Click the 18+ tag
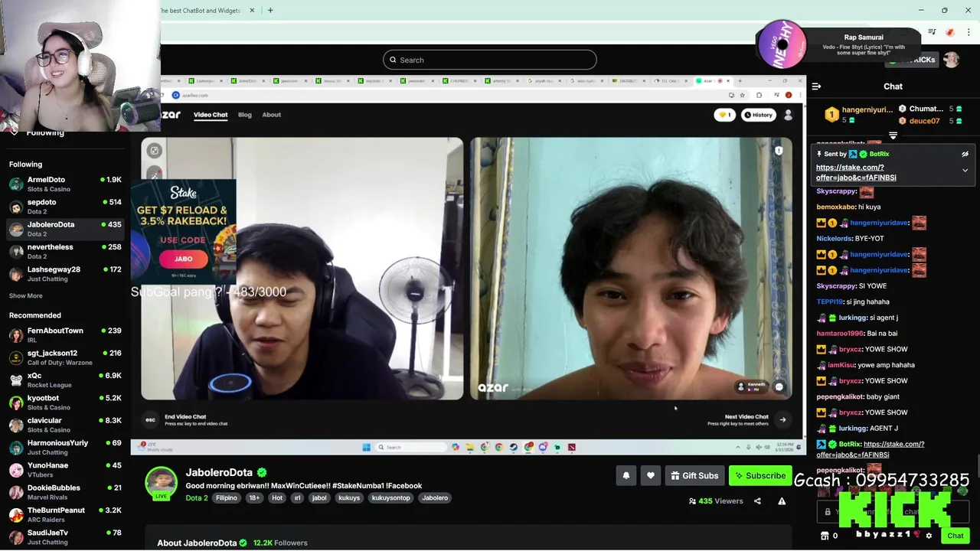This screenshot has width=980, height=551. (x=254, y=498)
